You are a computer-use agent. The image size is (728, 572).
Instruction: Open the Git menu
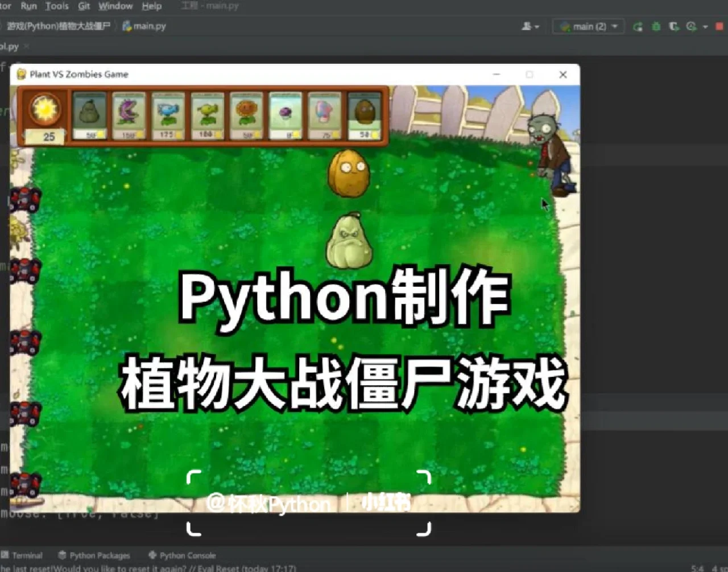click(84, 6)
